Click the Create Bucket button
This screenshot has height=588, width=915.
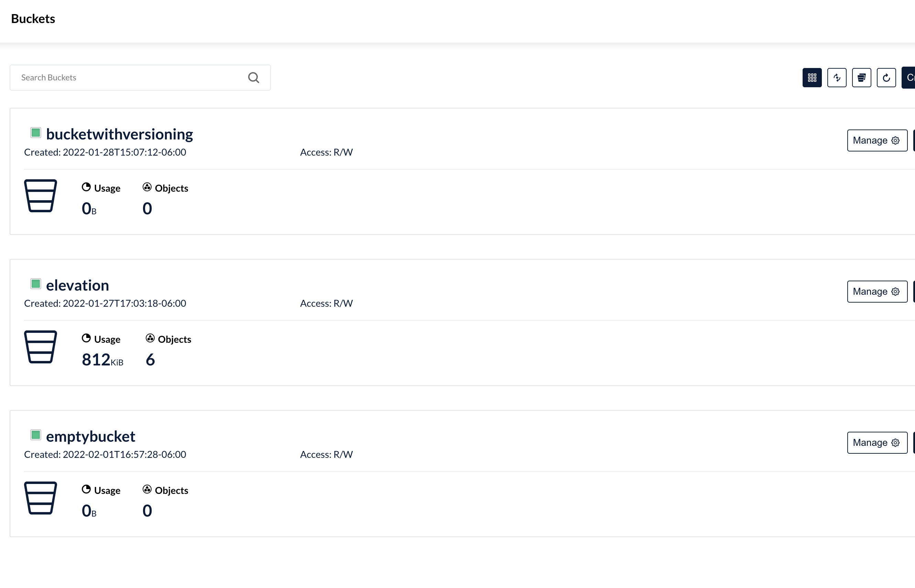[x=909, y=78]
